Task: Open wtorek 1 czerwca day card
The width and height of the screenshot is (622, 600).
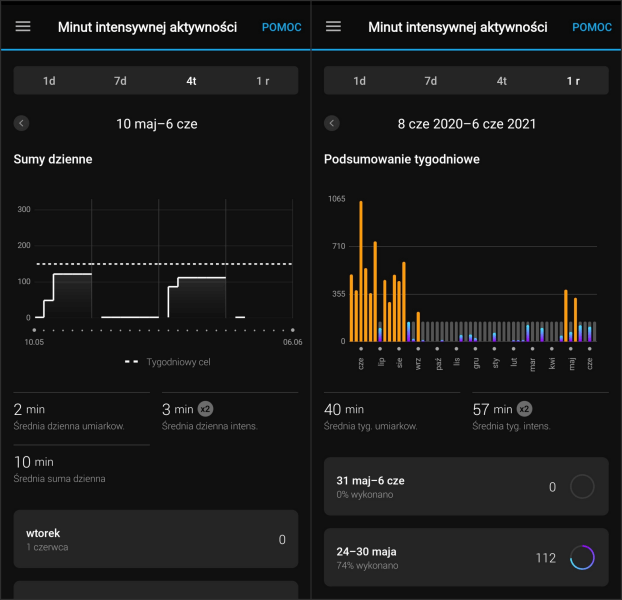Action: coord(156,539)
